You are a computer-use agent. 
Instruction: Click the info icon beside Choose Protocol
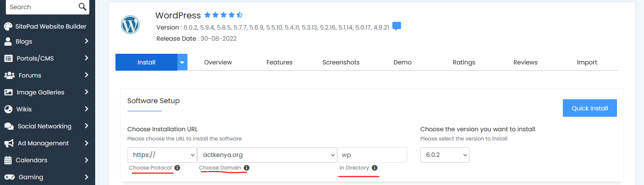click(177, 168)
